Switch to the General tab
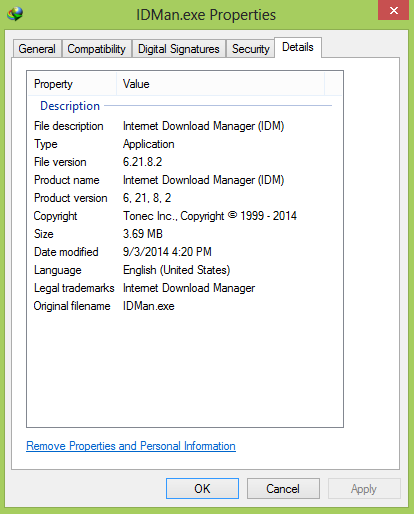 click(x=37, y=49)
